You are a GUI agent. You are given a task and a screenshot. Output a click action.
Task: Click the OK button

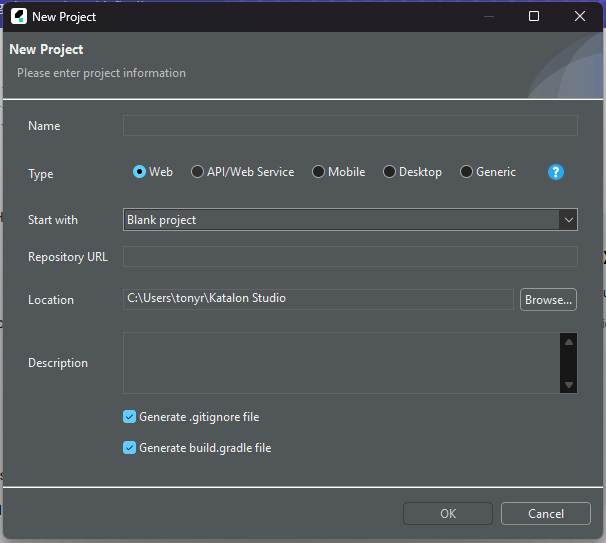tap(448, 514)
